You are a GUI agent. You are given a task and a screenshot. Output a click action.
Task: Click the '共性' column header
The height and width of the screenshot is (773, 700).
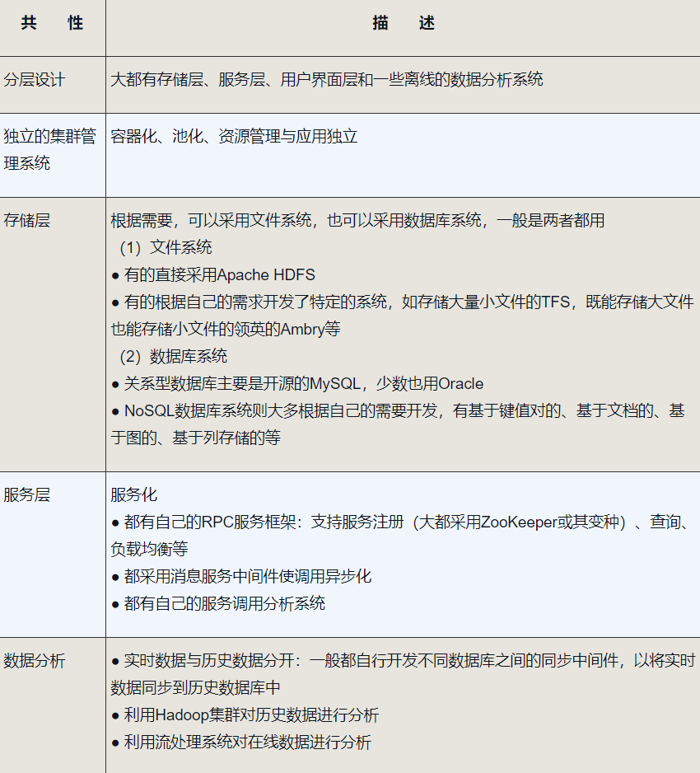[52, 23]
